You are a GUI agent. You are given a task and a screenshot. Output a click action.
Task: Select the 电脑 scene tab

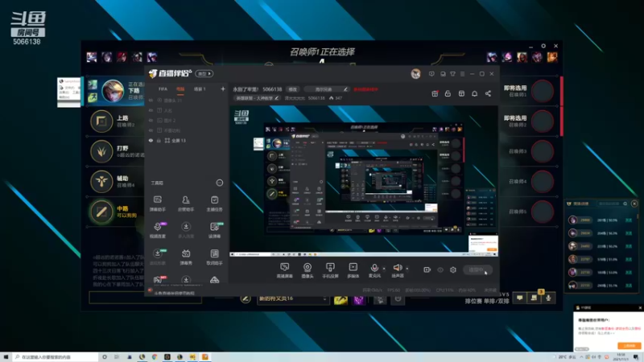[x=180, y=89]
